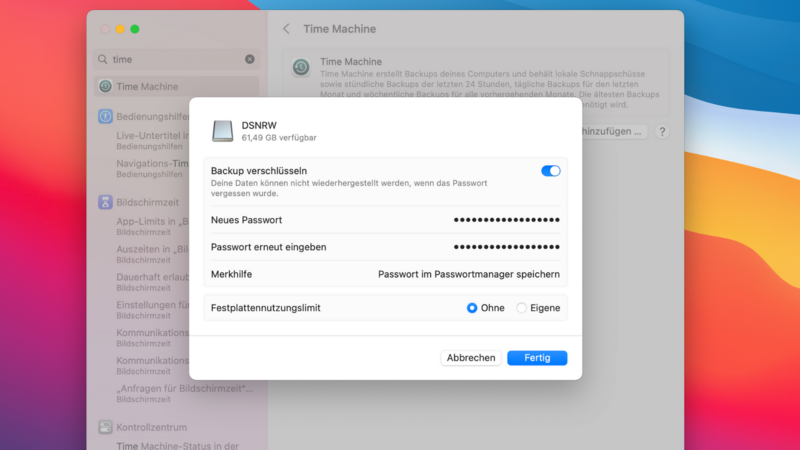800x450 pixels.
Task: Go back with the chevron arrow
Action: [x=287, y=29]
